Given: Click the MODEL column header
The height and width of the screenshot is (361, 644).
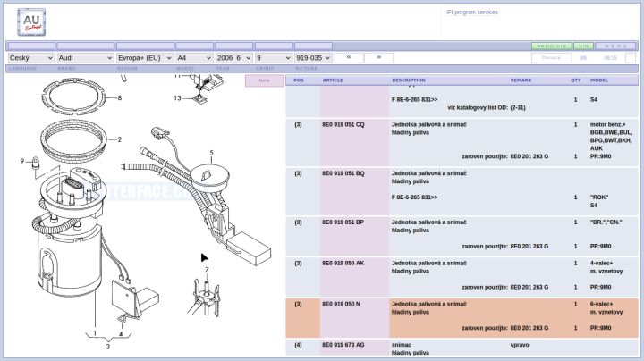Looking at the screenshot, I should 598,80.
